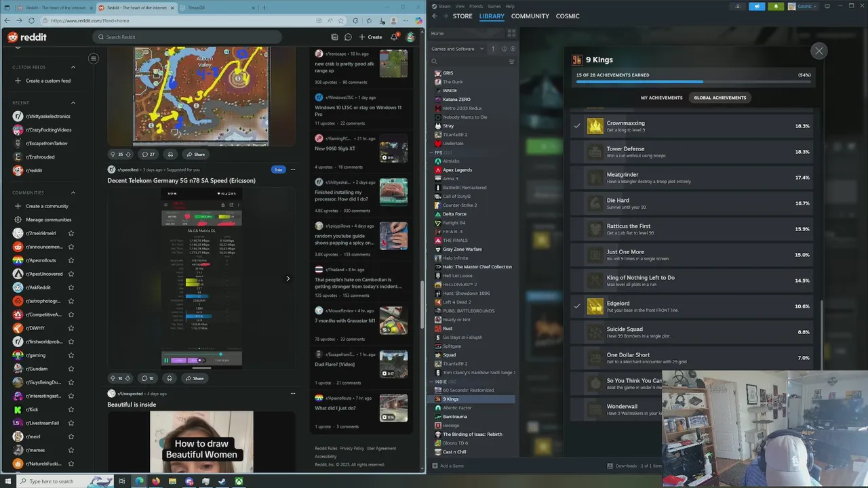Open options menu on r/Unexpected post
The height and width of the screenshot is (488, 868).
coord(293,393)
